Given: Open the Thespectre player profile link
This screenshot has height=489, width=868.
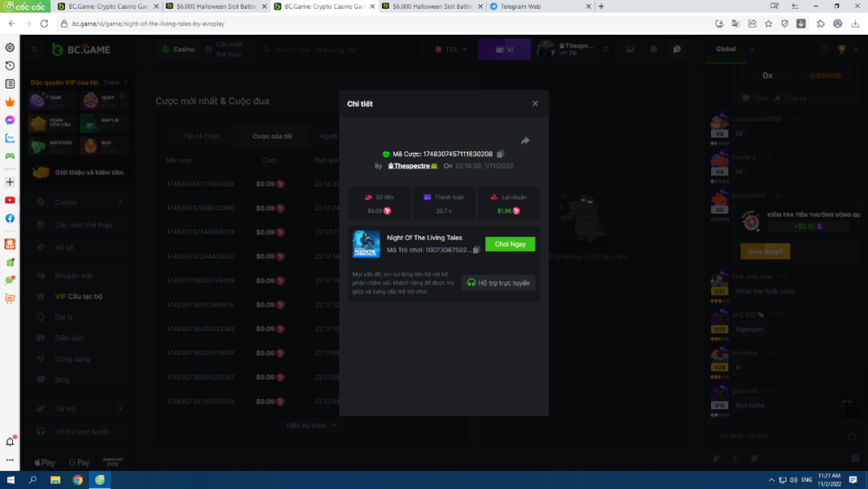Looking at the screenshot, I should 412,165.
